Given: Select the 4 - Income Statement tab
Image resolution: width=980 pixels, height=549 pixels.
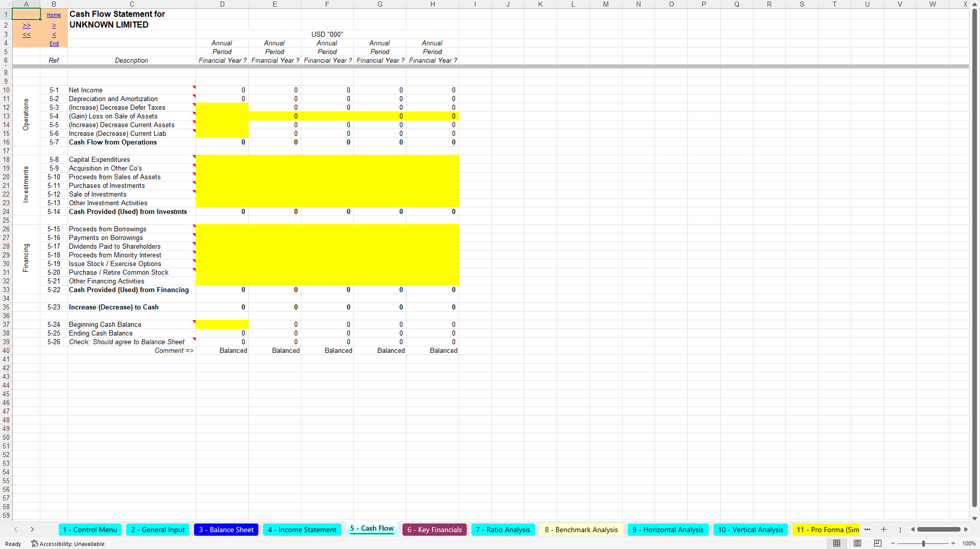Looking at the screenshot, I should coord(302,530).
